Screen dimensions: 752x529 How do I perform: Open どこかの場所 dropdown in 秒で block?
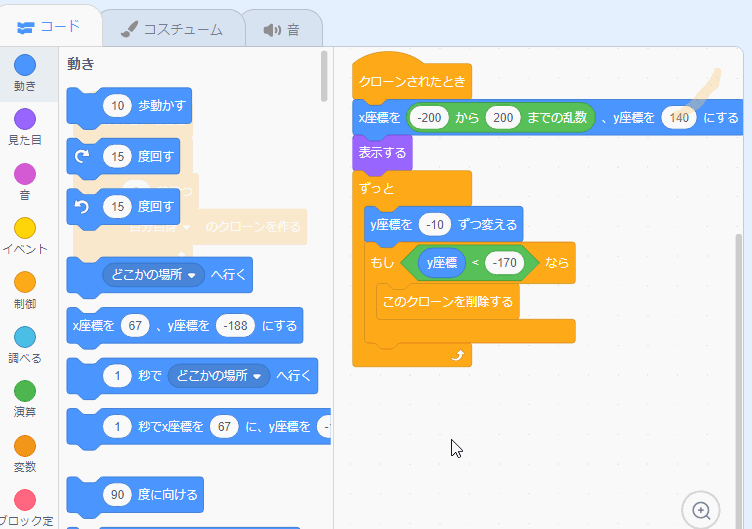219,376
